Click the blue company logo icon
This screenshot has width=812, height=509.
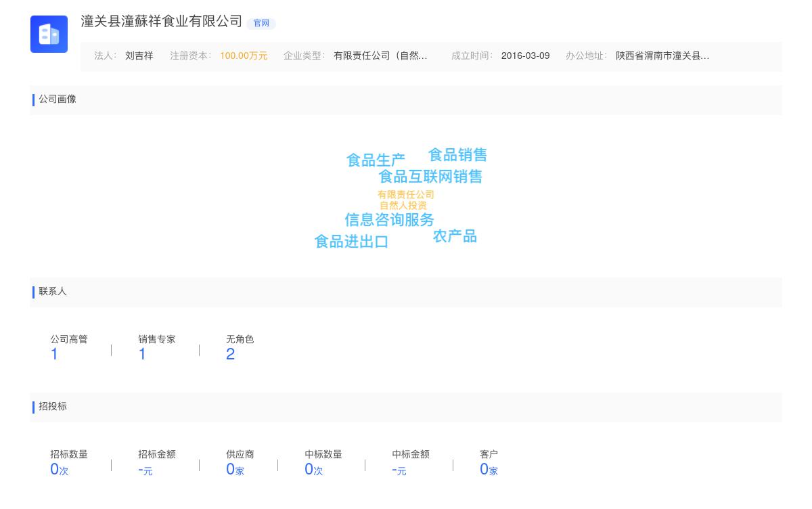[49, 34]
